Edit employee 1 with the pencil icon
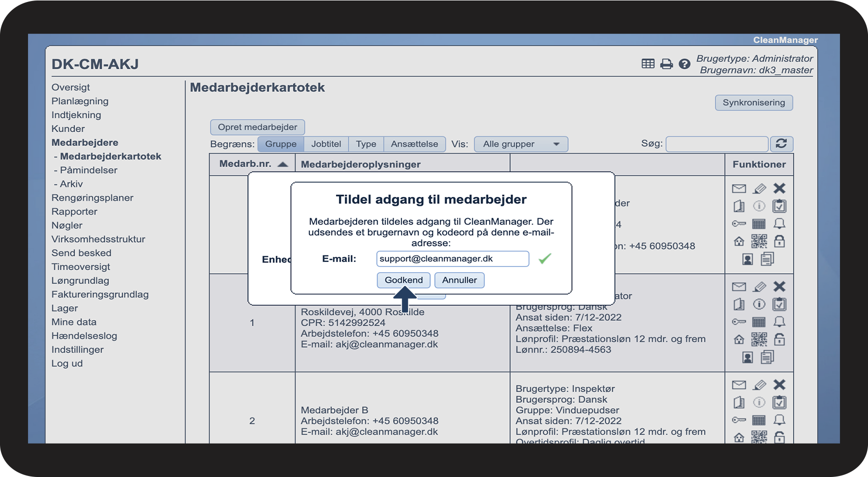 [759, 286]
